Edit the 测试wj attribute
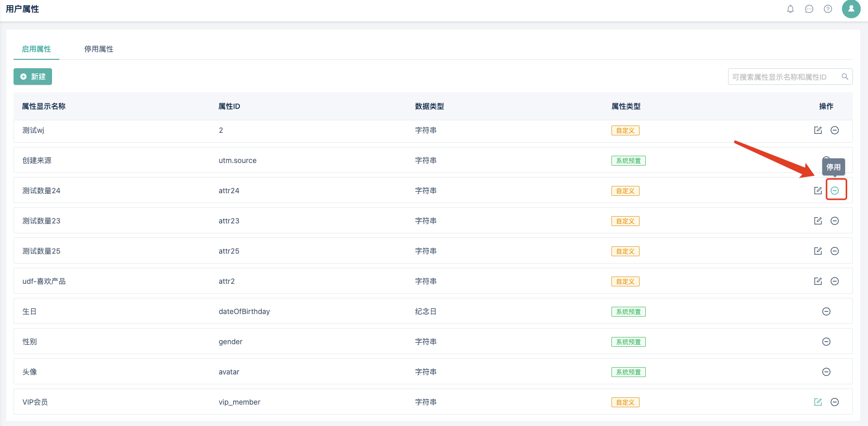The width and height of the screenshot is (868, 426). 818,130
